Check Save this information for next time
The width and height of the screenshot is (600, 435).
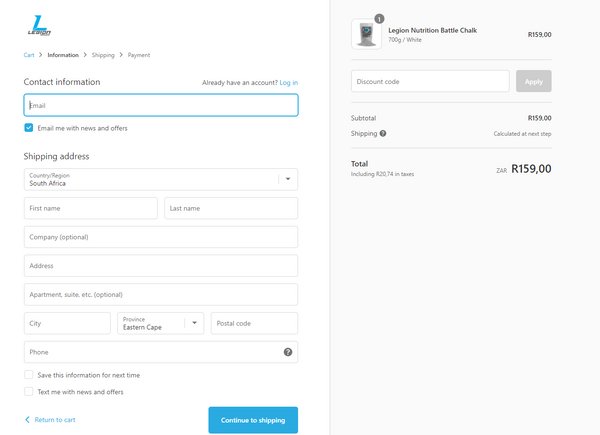click(29, 375)
